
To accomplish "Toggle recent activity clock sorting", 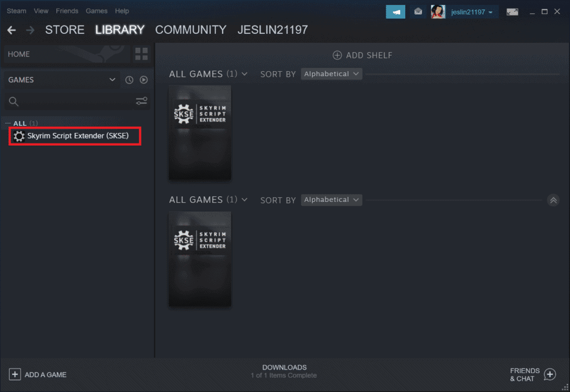I will [x=129, y=80].
